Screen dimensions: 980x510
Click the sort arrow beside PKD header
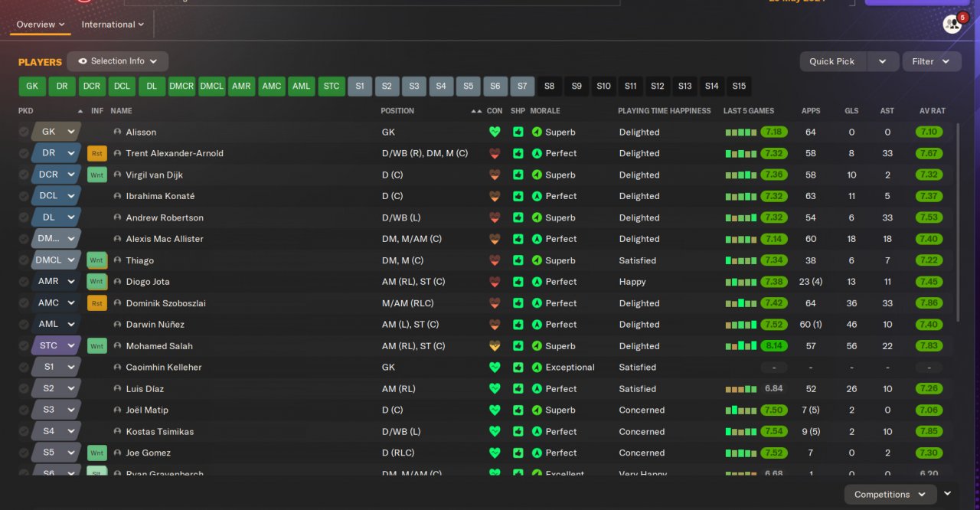coord(80,111)
